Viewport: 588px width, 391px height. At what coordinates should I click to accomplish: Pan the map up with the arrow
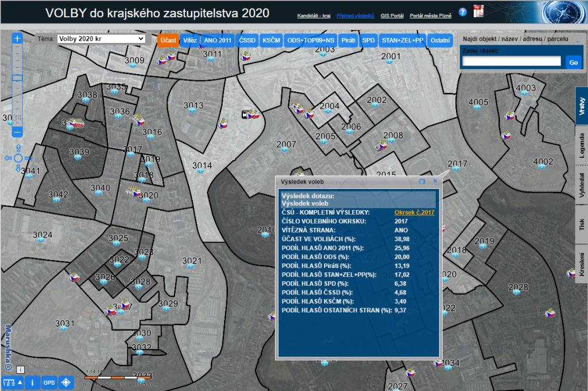(x=18, y=148)
